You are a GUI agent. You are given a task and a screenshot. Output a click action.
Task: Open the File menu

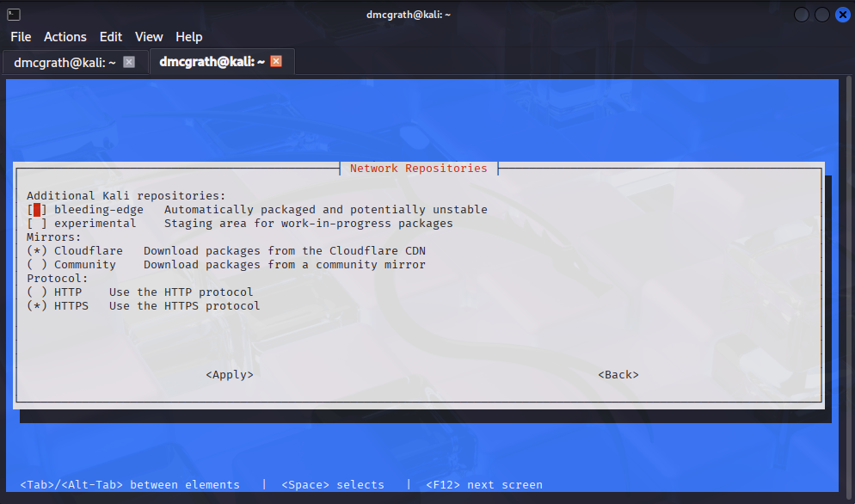tap(21, 36)
